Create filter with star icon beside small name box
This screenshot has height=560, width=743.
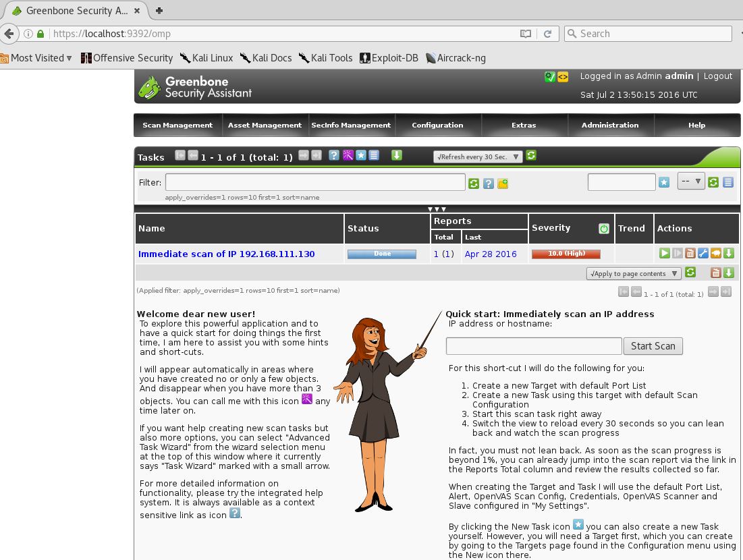(x=664, y=182)
